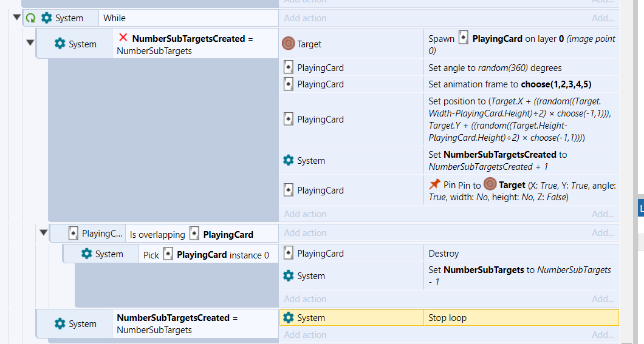644x344 pixels.
Task: Click the red X inverted condition icon
Action: click(x=123, y=38)
